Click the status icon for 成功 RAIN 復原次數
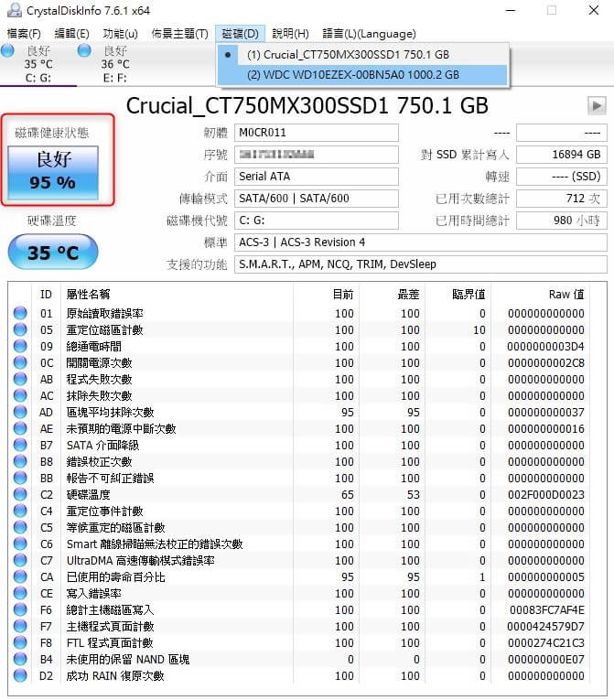 point(20,675)
